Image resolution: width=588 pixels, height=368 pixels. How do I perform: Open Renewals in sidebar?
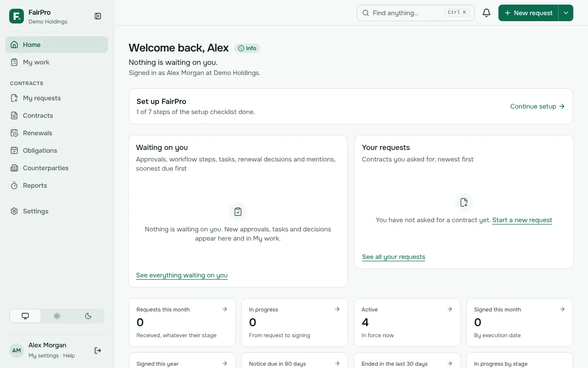click(57, 133)
